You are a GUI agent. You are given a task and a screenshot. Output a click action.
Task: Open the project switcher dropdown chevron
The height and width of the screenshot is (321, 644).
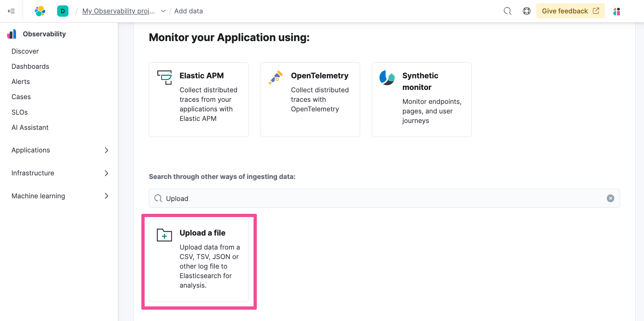(x=163, y=11)
